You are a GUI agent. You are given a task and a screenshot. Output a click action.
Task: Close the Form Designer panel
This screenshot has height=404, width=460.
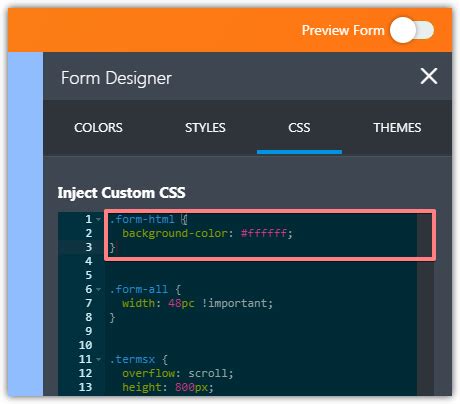pos(429,76)
